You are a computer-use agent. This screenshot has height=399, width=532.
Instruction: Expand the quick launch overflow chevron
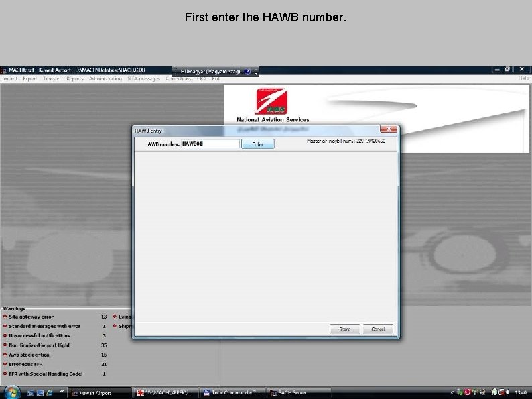coord(62,391)
